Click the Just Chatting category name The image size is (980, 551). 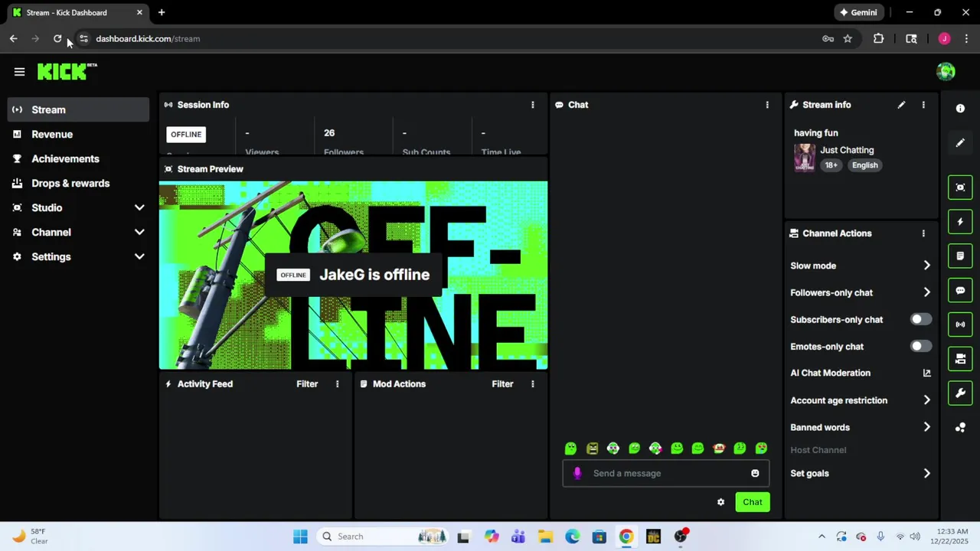click(x=847, y=150)
